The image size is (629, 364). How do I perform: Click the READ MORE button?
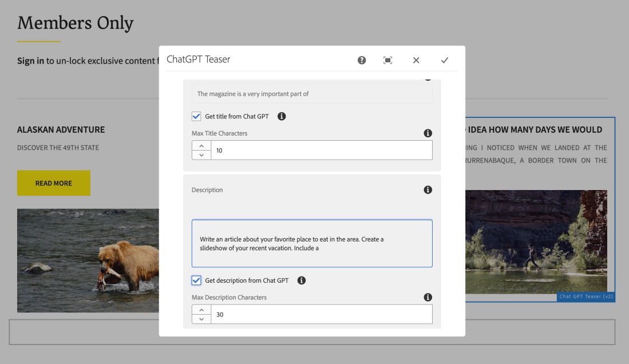54,183
